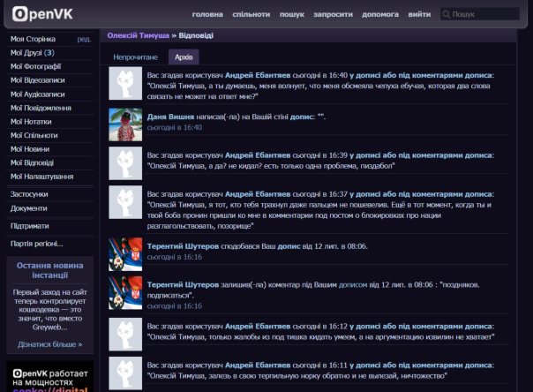Viewport: 533px width, 392px height.
Task: Open Мої Нотатки
Action: click(31, 122)
